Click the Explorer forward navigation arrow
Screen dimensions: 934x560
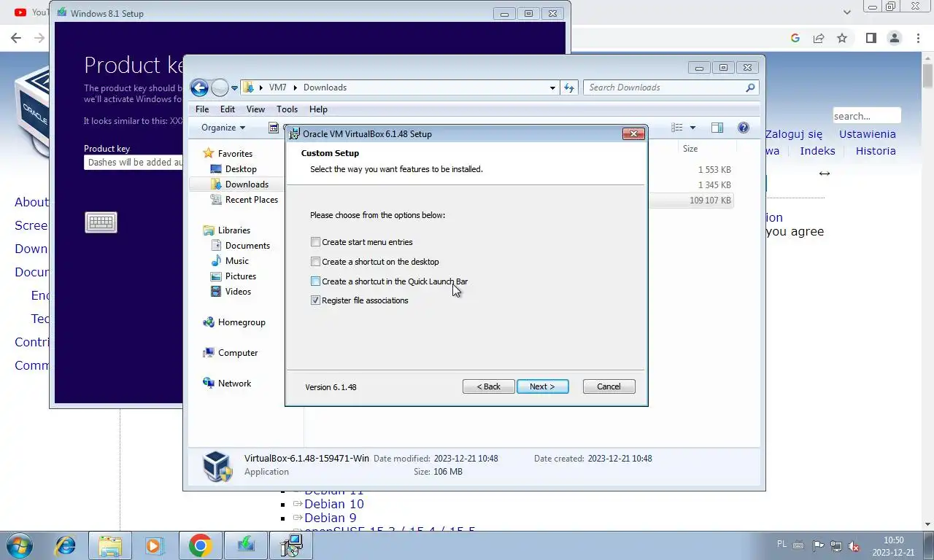click(220, 87)
